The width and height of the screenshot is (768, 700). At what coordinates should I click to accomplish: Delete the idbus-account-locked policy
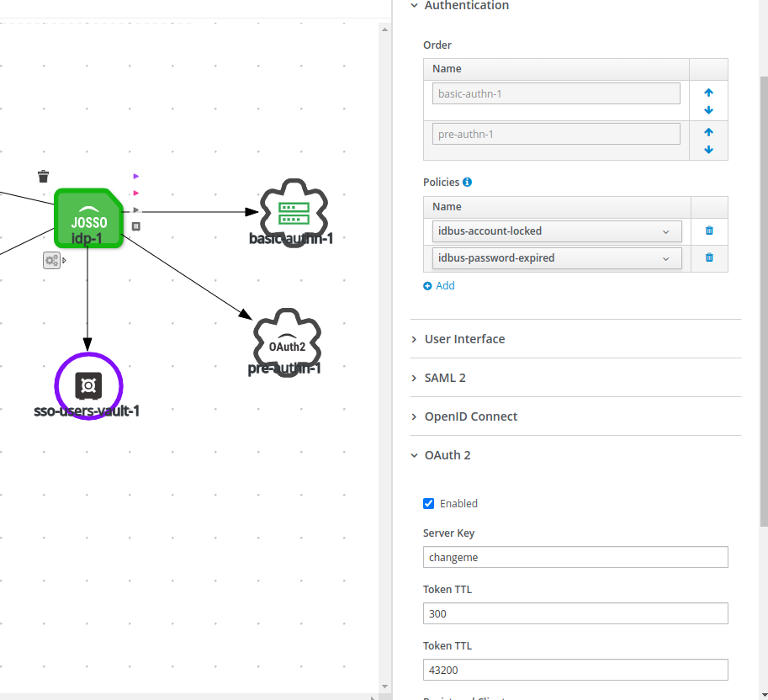coord(709,231)
